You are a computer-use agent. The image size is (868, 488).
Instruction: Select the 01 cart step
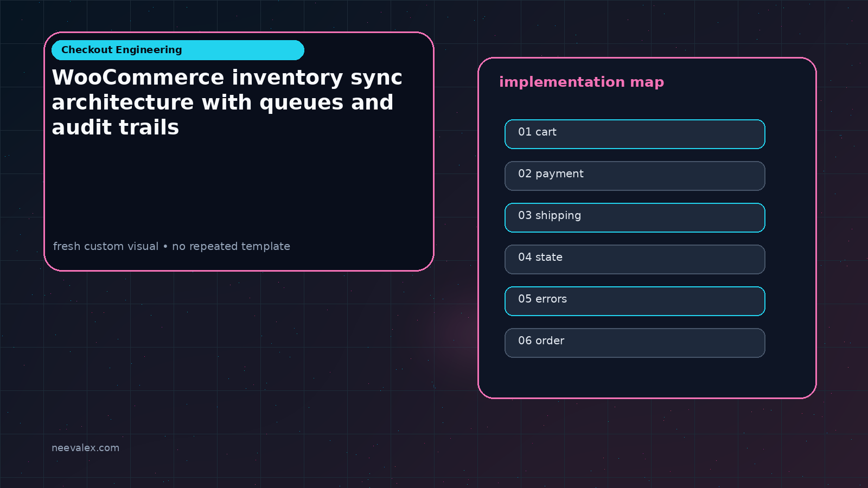pyautogui.click(x=635, y=134)
